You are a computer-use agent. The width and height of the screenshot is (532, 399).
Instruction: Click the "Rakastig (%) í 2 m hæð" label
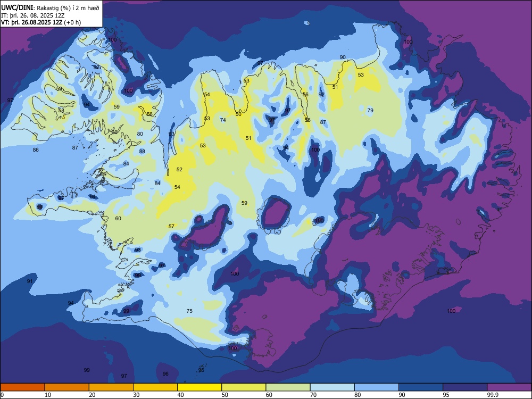[68, 8]
